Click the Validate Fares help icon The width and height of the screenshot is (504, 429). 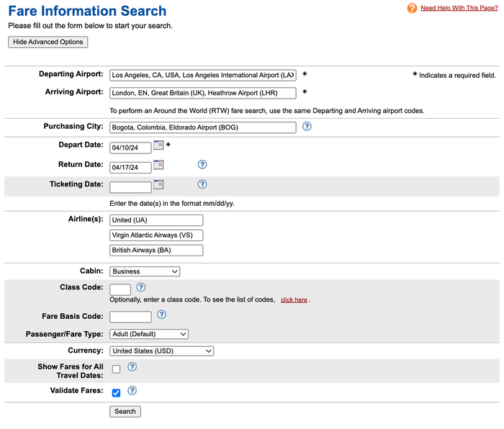132,390
